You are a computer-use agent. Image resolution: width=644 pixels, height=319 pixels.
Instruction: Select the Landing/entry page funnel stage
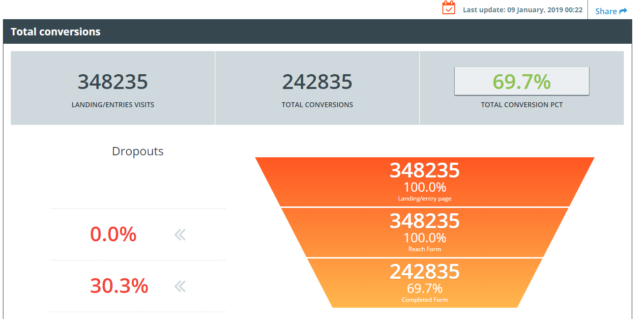[x=424, y=182]
